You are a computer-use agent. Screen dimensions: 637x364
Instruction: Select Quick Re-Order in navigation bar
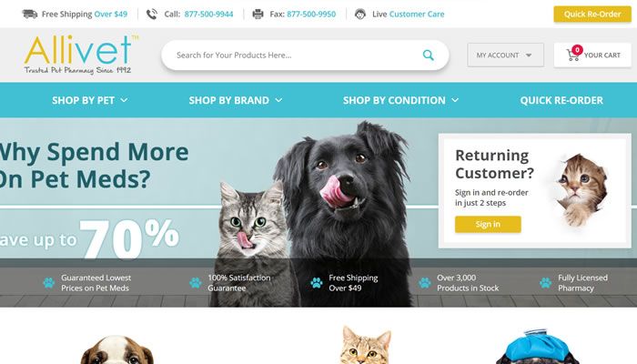561,100
